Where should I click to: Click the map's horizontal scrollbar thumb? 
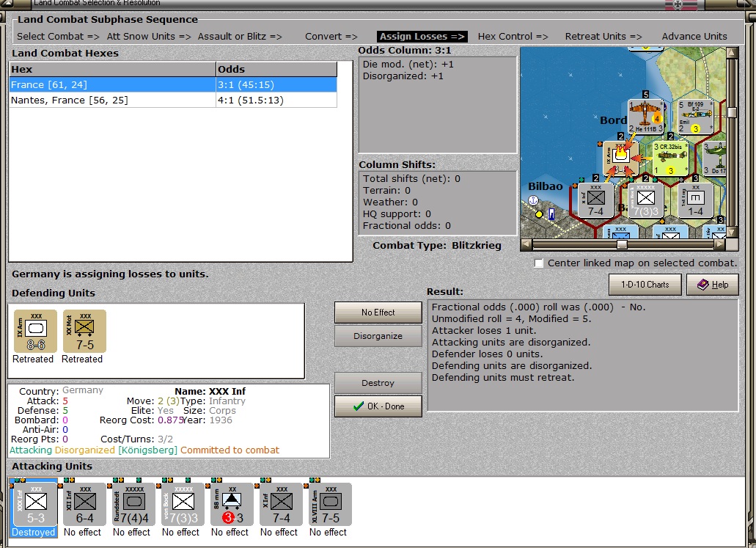[x=622, y=244]
